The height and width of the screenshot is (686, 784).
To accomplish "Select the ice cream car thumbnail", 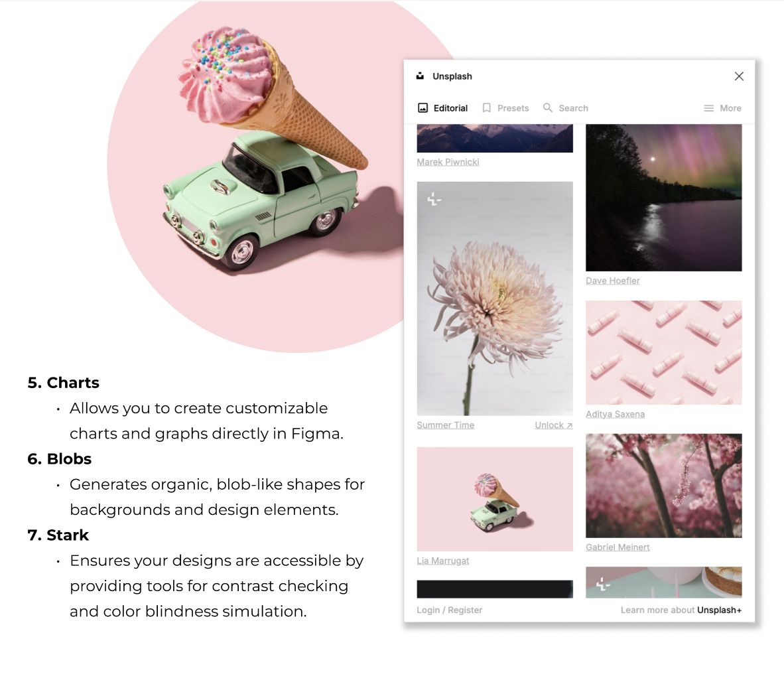I will click(x=495, y=499).
